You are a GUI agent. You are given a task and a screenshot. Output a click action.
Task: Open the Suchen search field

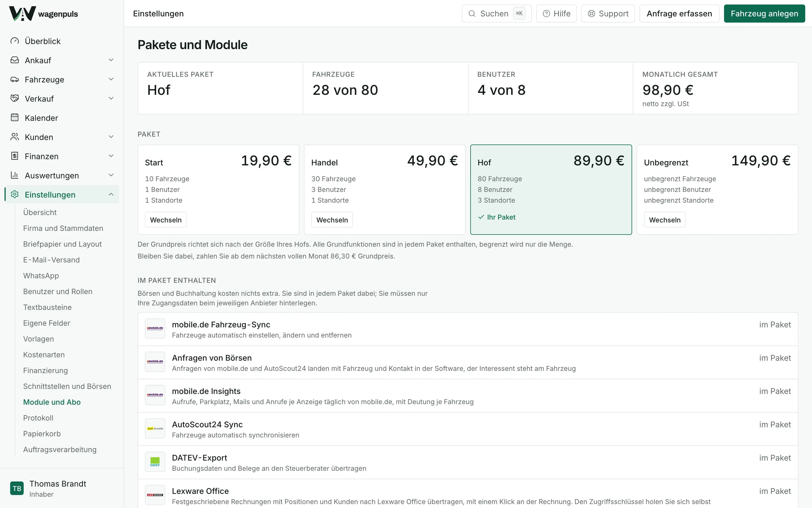coord(497,14)
